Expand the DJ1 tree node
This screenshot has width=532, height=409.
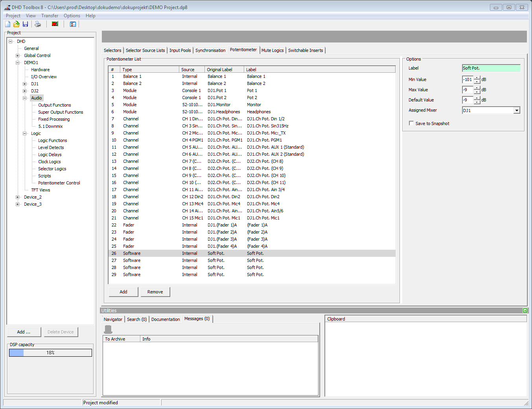click(x=25, y=84)
